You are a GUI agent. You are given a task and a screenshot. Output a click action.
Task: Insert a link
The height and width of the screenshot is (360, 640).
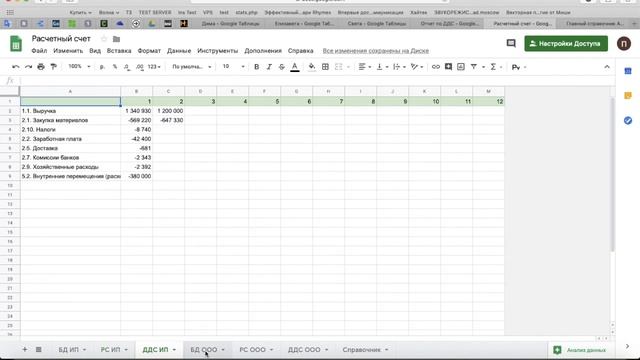click(436, 67)
